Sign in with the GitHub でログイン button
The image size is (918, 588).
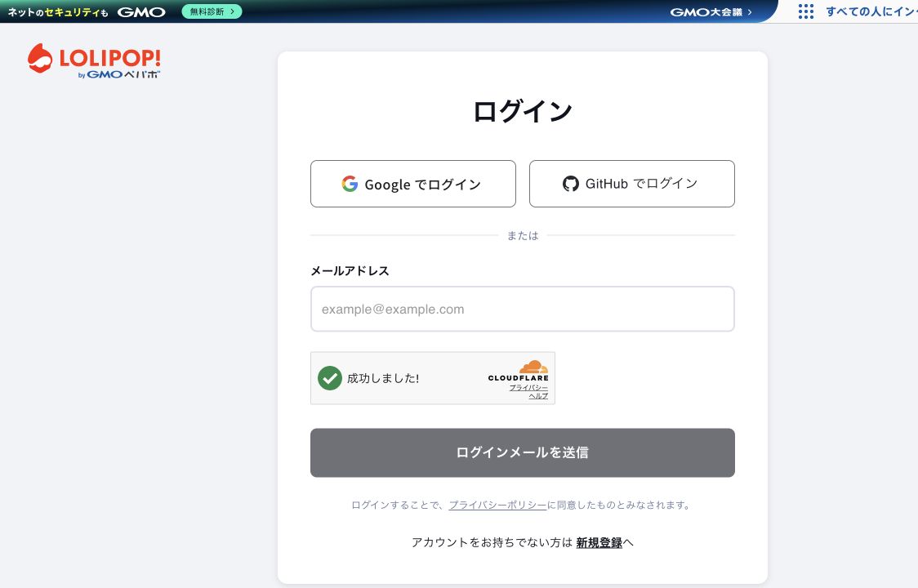click(631, 184)
